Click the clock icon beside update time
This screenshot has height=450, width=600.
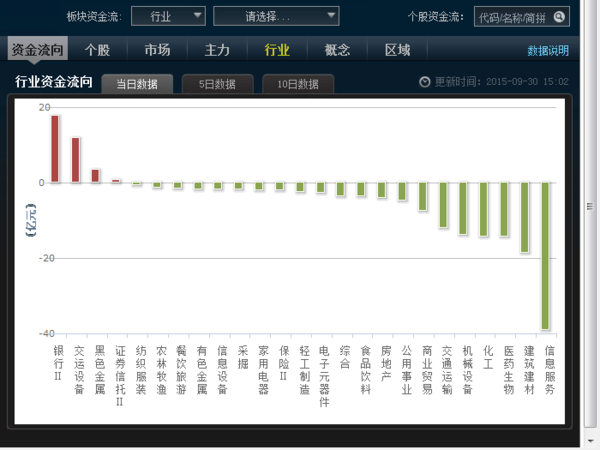coord(424,82)
